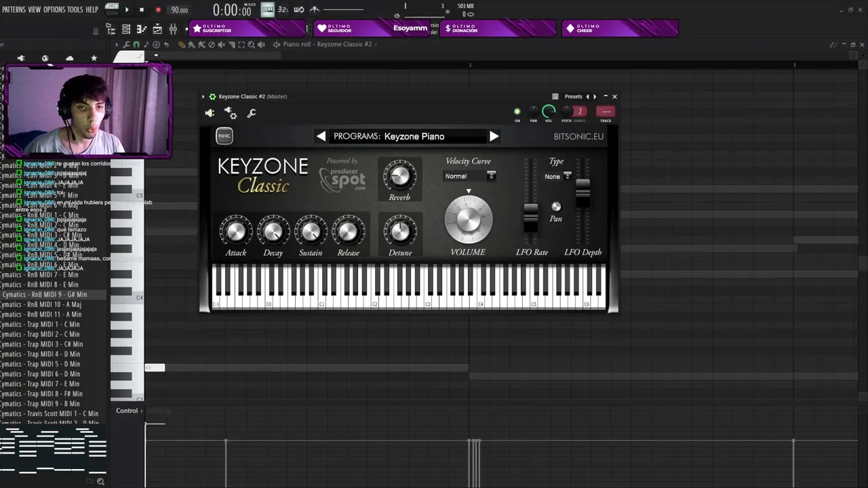Select the piano roll Mute tool
Image resolution: width=868 pixels, height=488 pixels.
[222, 44]
